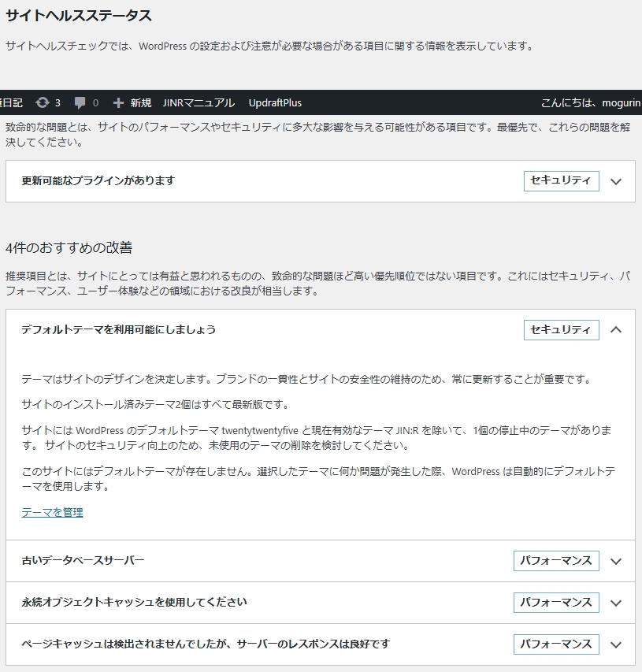Viewport: 642px width, 672px height.
Task: Click the 更新可能なプラグインがあります heading
Action: click(98, 180)
